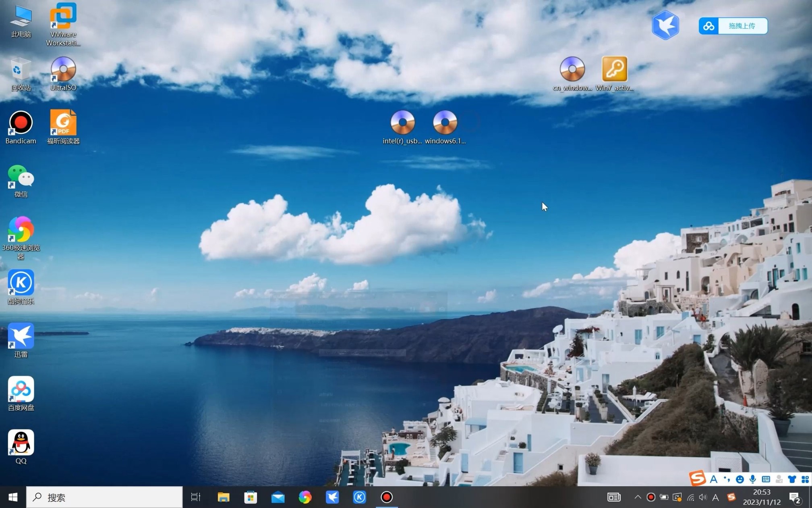Select the Bandicam desktop icon
Screen dimensions: 812x508
21,123
